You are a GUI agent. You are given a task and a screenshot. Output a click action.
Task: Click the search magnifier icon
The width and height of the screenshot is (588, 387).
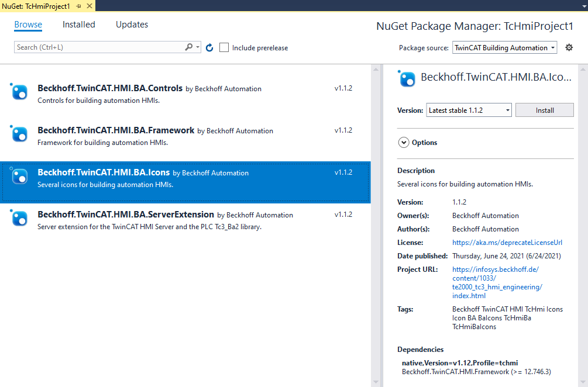click(x=189, y=47)
